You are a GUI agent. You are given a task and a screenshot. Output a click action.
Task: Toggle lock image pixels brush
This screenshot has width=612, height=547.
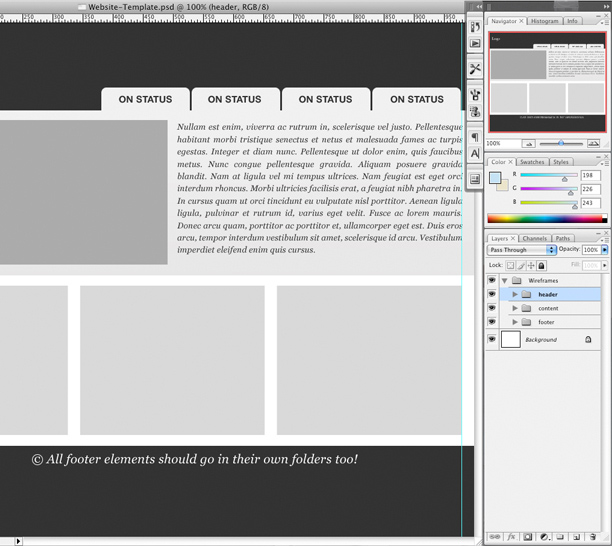click(x=521, y=265)
